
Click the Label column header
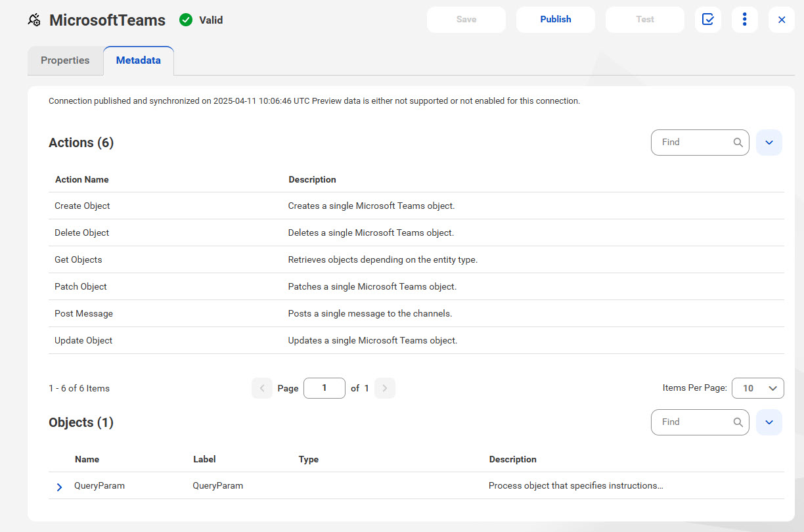point(204,459)
